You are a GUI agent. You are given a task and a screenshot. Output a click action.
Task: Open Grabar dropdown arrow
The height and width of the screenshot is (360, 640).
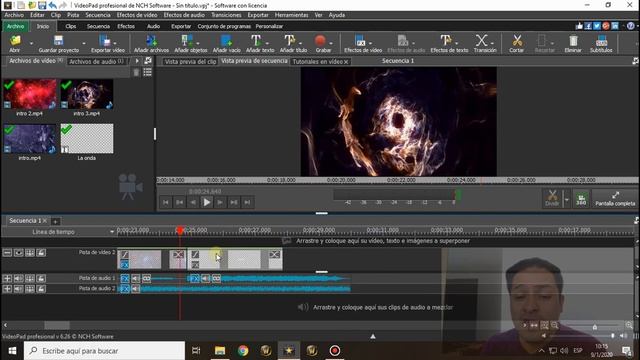point(331,43)
